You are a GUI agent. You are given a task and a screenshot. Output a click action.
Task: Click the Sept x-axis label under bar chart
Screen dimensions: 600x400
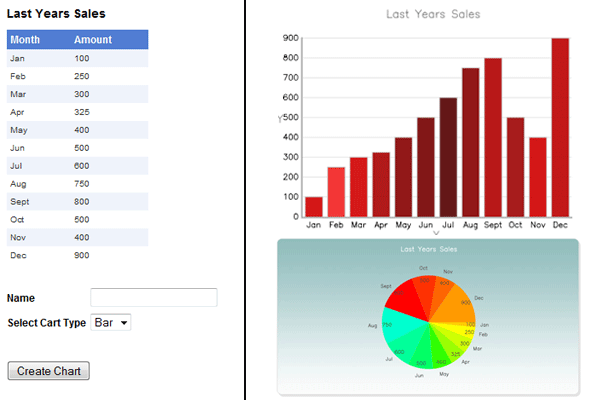pyautogui.click(x=493, y=225)
